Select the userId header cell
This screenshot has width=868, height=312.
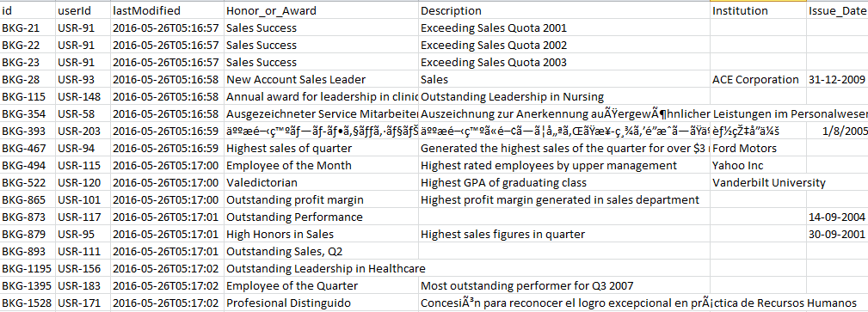point(83,10)
